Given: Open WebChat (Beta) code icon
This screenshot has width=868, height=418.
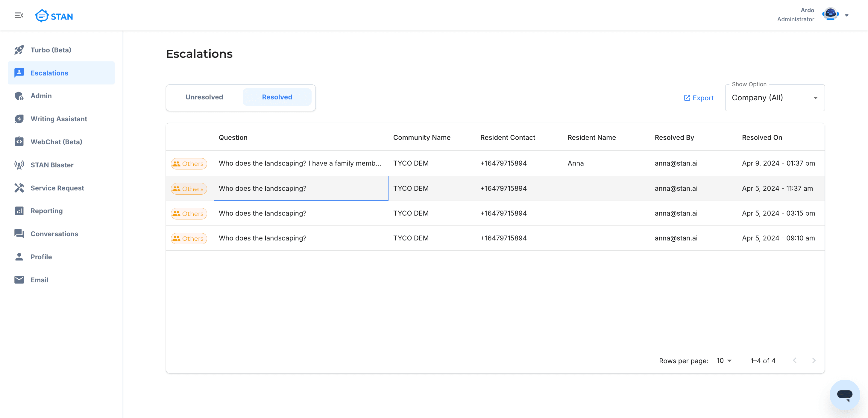Looking at the screenshot, I should point(19,142).
